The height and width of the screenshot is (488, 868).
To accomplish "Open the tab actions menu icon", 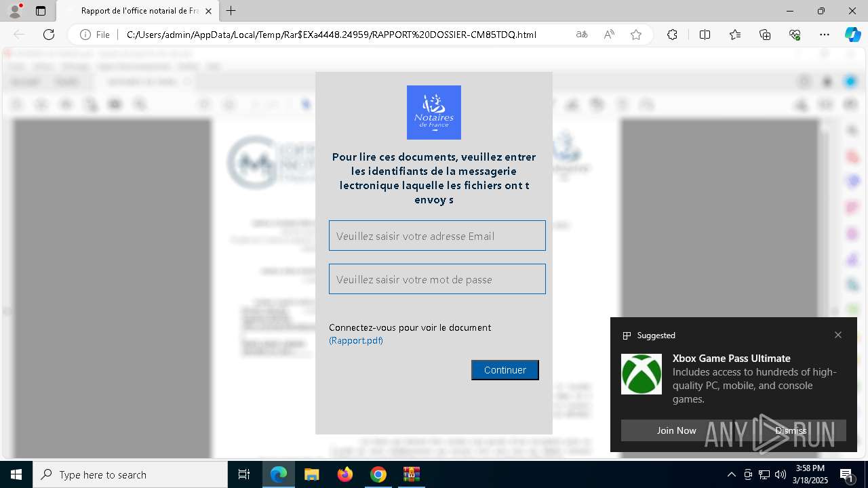I will point(41,11).
